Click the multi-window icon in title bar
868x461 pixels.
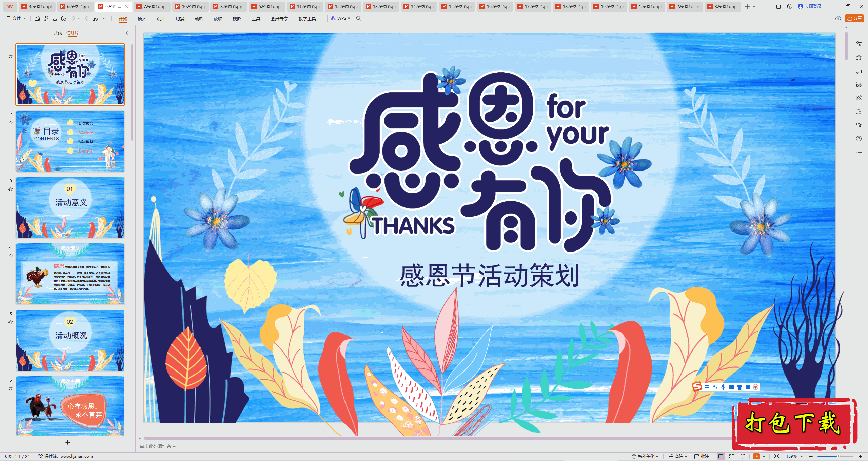tap(779, 6)
